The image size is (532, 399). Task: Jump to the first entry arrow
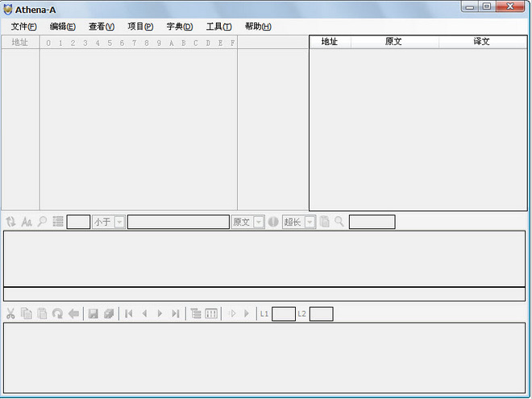(129, 314)
